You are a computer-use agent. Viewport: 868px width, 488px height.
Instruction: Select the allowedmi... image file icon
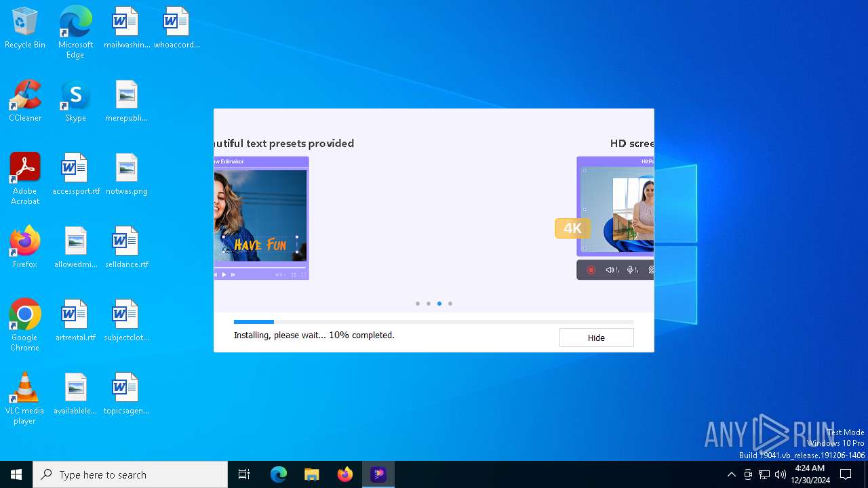tap(75, 247)
